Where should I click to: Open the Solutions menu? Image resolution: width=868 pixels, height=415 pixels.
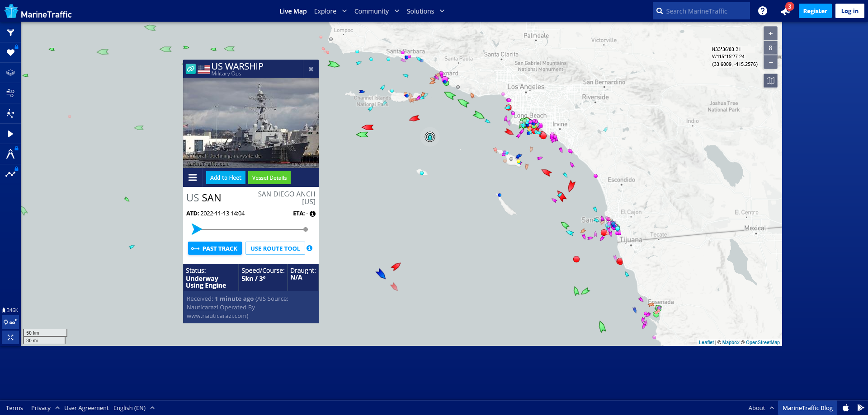pos(420,11)
